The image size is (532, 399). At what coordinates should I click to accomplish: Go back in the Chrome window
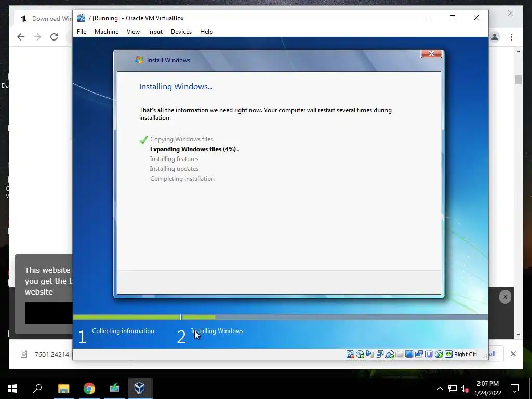click(x=21, y=37)
